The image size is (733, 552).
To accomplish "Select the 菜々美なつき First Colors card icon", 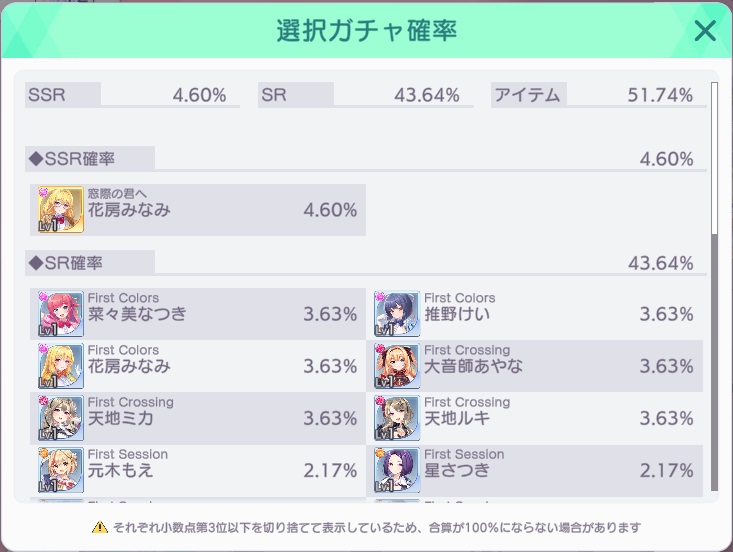I will (61, 314).
